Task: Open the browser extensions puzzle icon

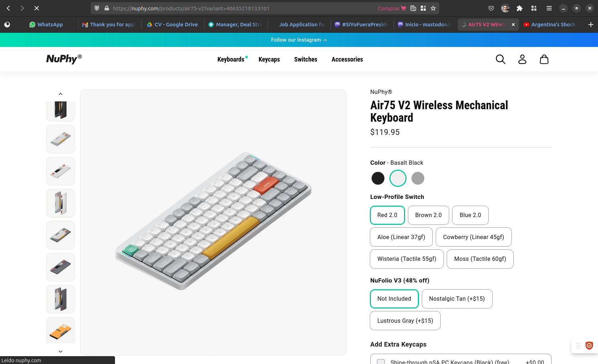Action: pos(519,8)
